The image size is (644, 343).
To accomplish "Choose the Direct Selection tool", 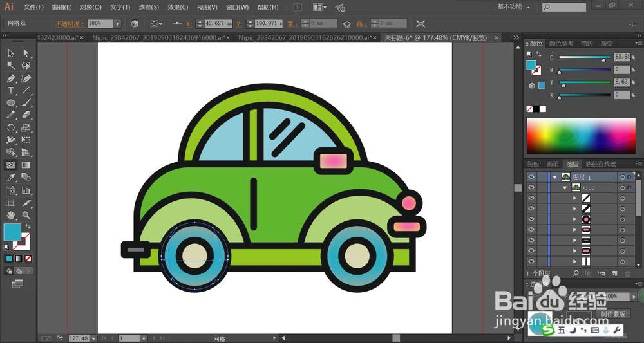I will 26,53.
